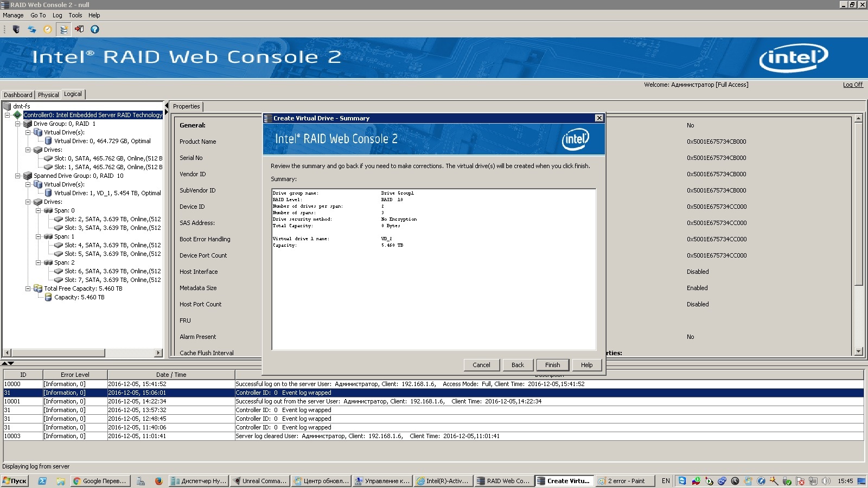Click the Help button in the wizard
Viewport: 868px width, 488px height.
586,365
